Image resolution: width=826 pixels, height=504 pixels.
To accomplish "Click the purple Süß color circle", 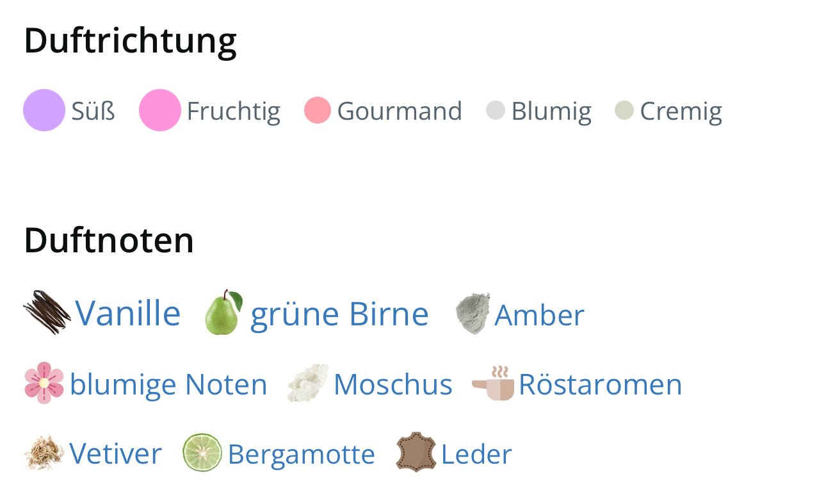I will point(44,110).
